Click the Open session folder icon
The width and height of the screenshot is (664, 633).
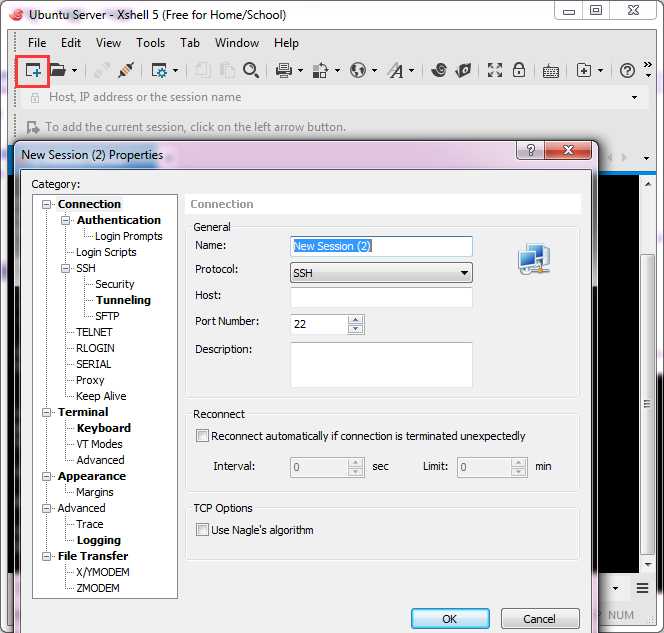click(58, 70)
